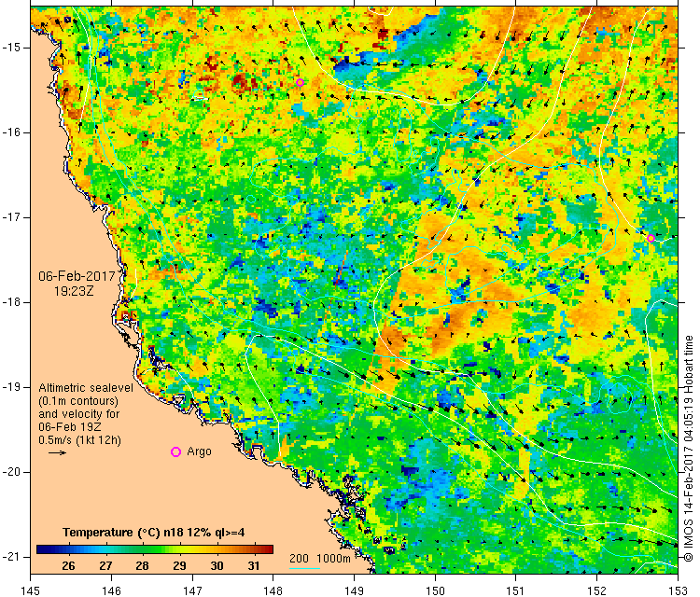Viewport: 700px width, 597px height.
Task: Click the latitude label '-16'
Action: coord(10,132)
